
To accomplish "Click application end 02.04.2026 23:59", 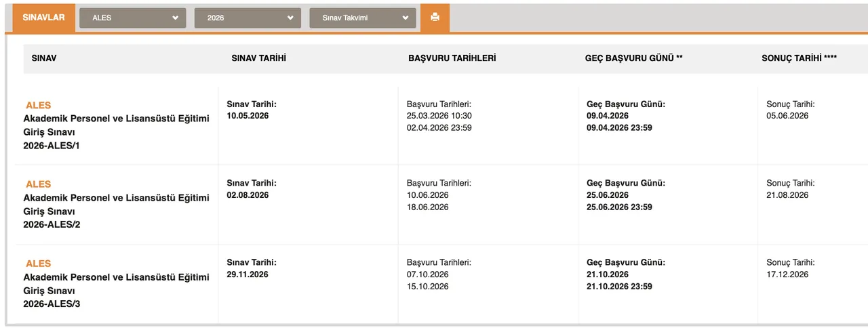I will [x=439, y=127].
